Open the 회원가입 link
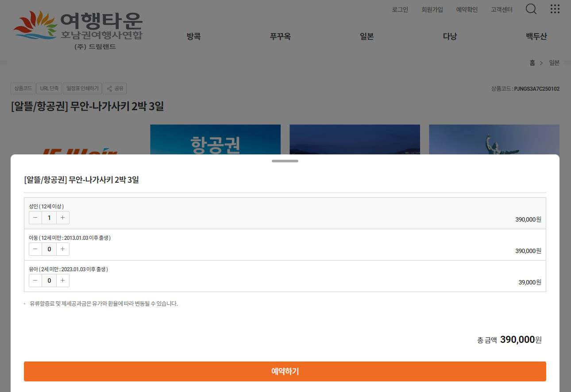This screenshot has width=571, height=392. [432, 9]
